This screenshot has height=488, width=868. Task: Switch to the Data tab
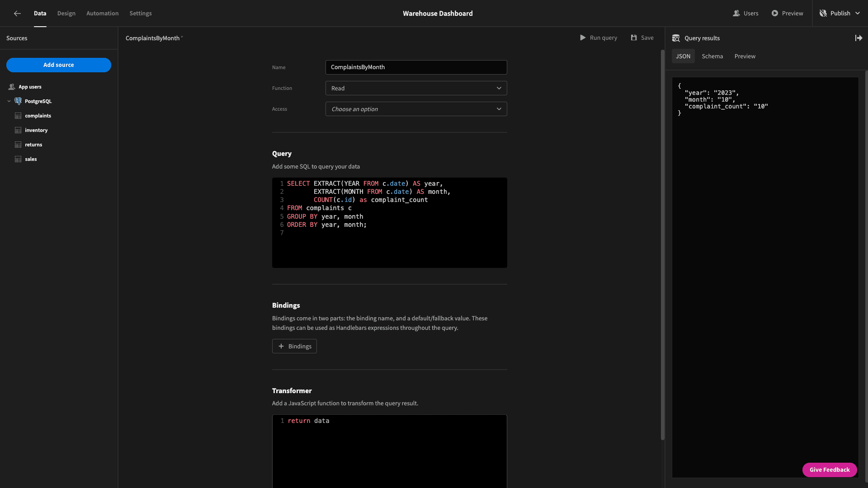40,14
